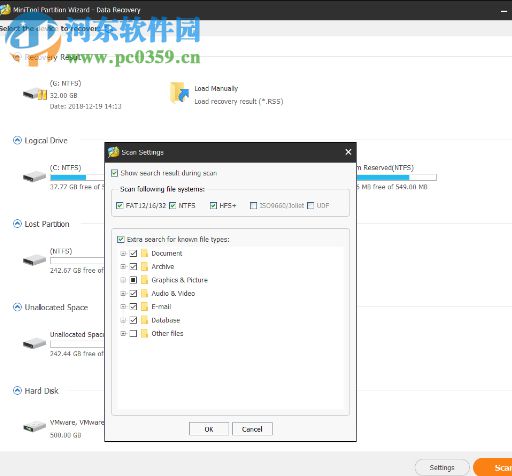Click the E-mail folder icon
The height and width of the screenshot is (476, 512).
coord(144,306)
